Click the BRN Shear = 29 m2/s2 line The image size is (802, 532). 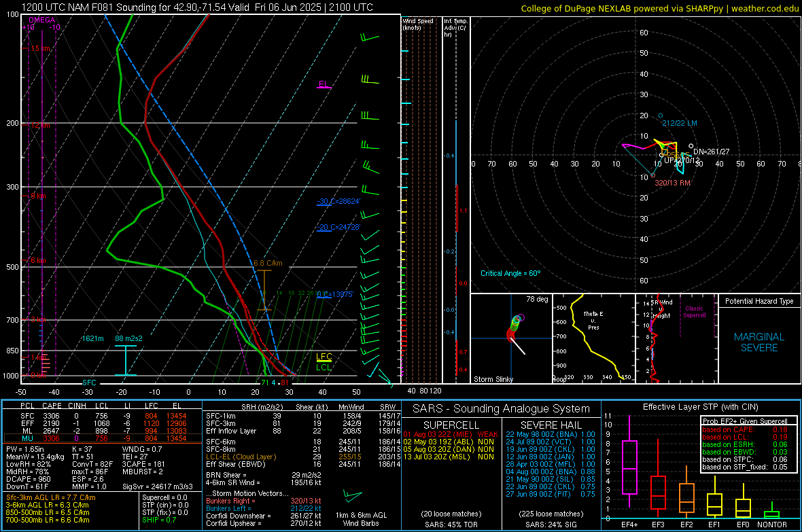(264, 475)
